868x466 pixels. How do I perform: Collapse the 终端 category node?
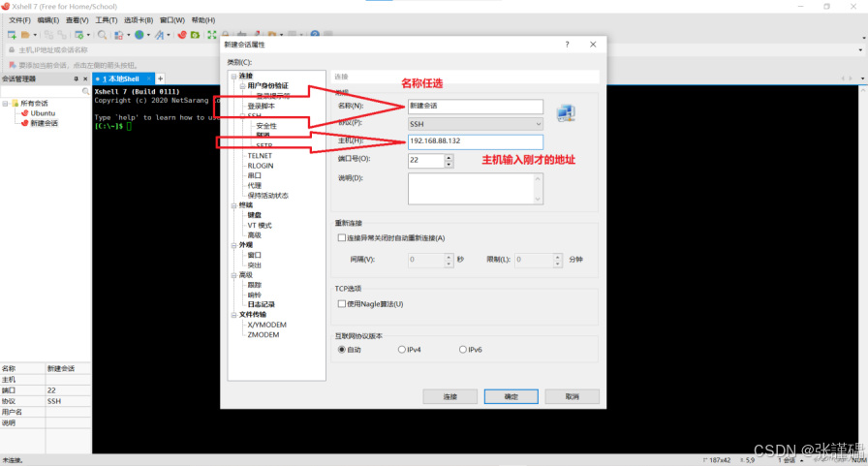233,205
